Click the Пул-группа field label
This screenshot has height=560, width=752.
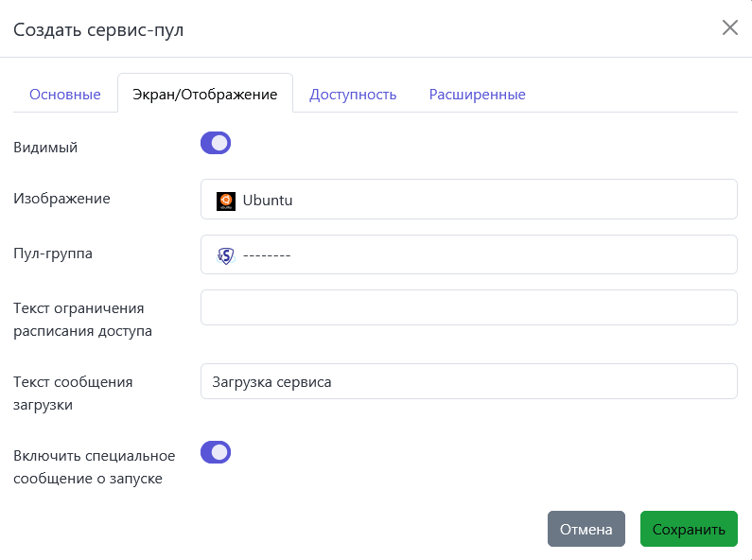pyautogui.click(x=53, y=254)
